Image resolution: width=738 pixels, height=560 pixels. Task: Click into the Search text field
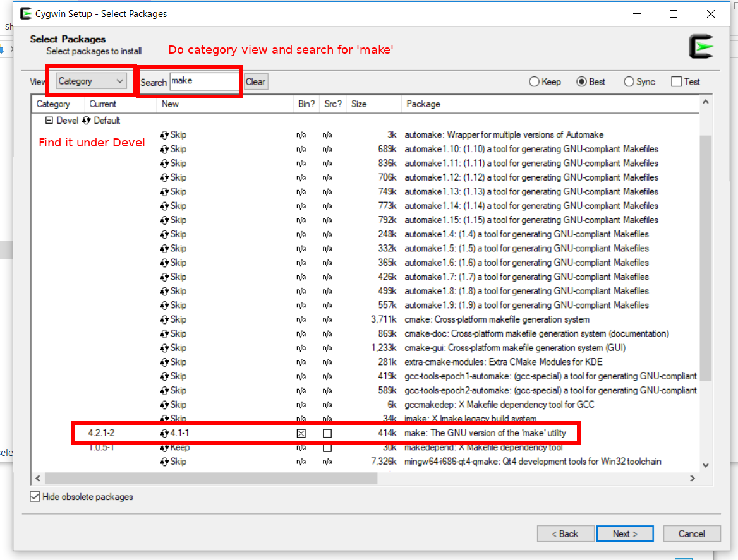coord(205,81)
